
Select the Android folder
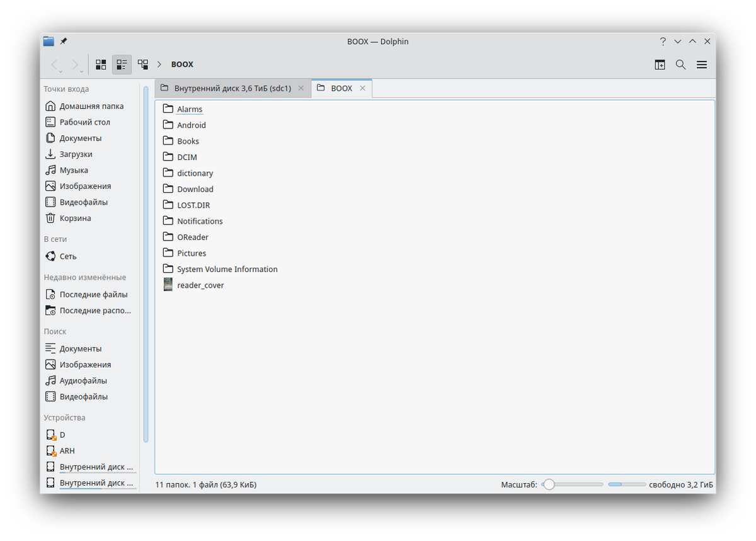[184, 125]
